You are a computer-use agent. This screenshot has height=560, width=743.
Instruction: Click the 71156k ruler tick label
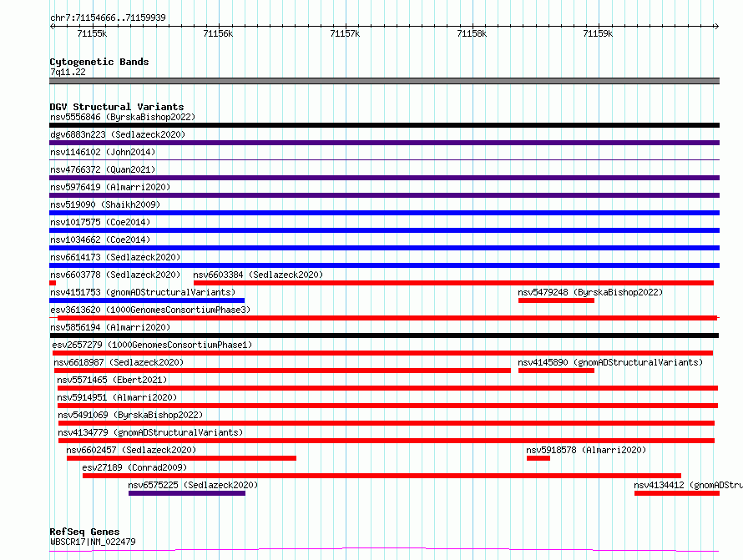point(218,33)
